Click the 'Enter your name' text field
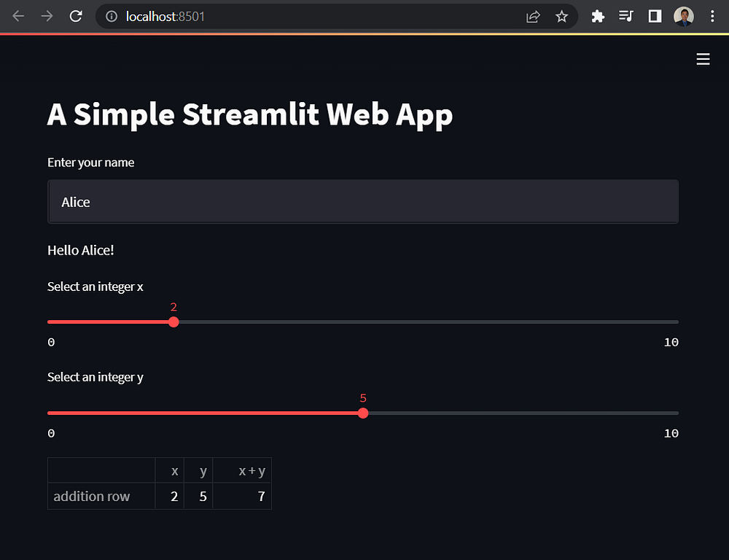 tap(363, 202)
